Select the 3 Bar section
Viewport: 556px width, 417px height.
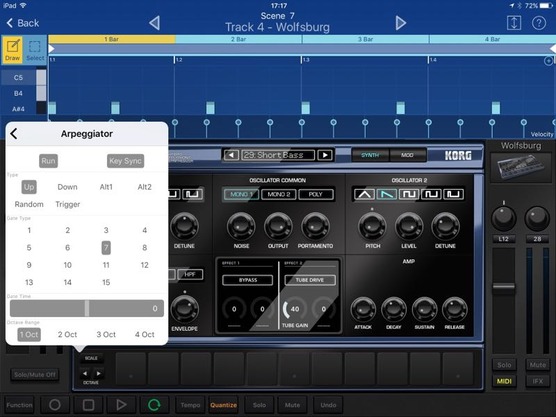pyautogui.click(x=365, y=39)
